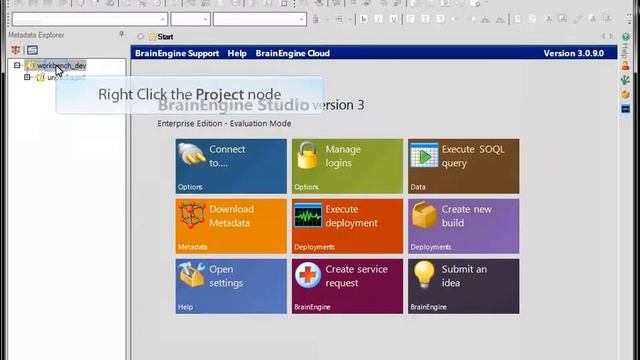Click the Create new build tile label
The image size is (640, 360).
pyautogui.click(x=467, y=216)
